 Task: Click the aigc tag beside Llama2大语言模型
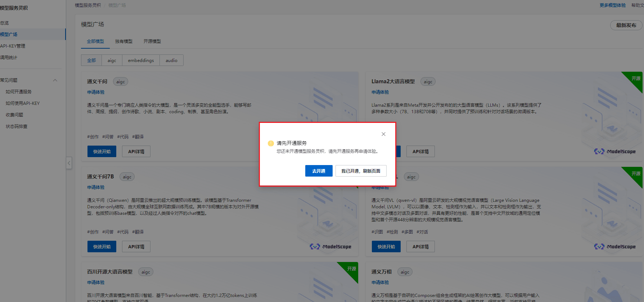coord(428,82)
